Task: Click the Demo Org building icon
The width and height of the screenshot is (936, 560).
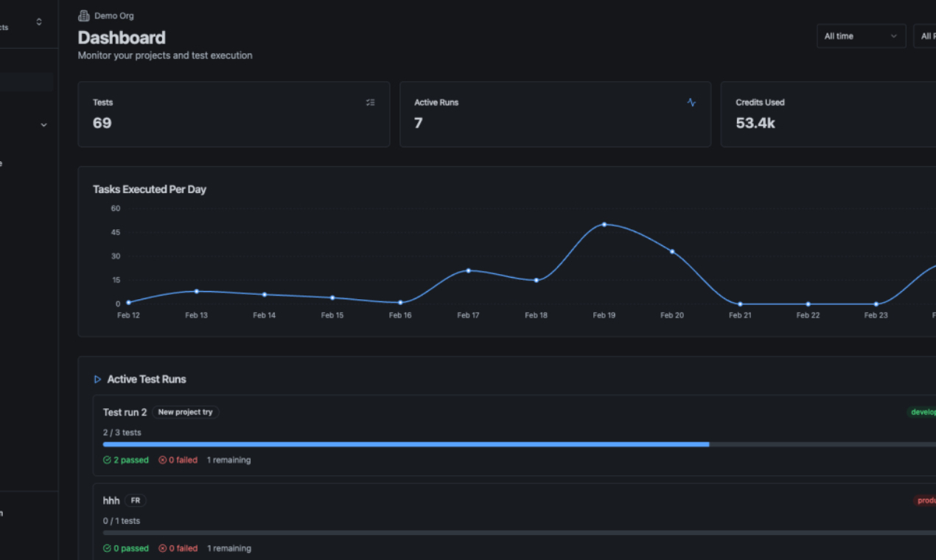Action: [84, 15]
